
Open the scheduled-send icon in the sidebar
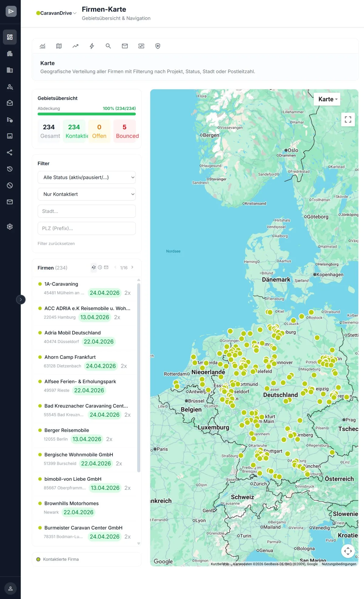tap(10, 119)
